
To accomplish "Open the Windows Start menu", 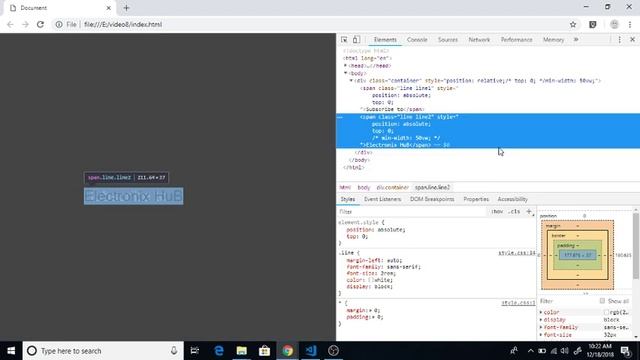I will 11,351.
